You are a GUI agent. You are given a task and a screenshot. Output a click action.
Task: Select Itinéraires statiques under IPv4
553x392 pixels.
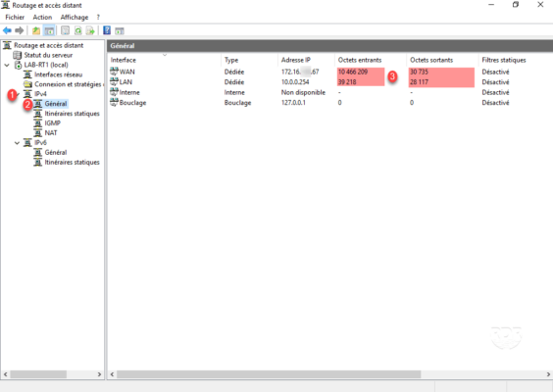72,114
